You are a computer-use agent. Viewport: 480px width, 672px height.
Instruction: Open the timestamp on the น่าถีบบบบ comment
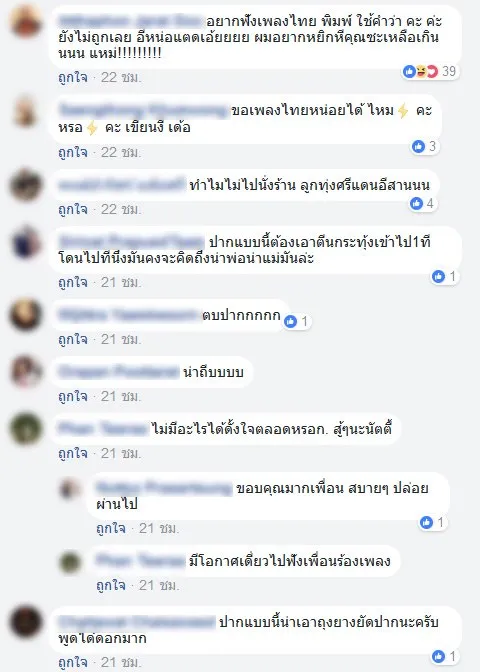(x=121, y=396)
